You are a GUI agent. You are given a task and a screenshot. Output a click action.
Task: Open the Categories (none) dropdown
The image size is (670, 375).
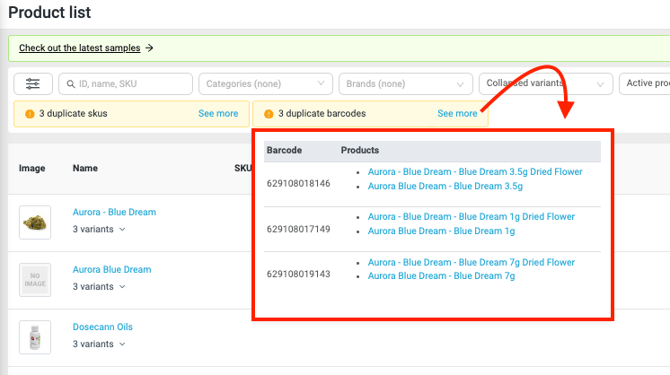(265, 84)
